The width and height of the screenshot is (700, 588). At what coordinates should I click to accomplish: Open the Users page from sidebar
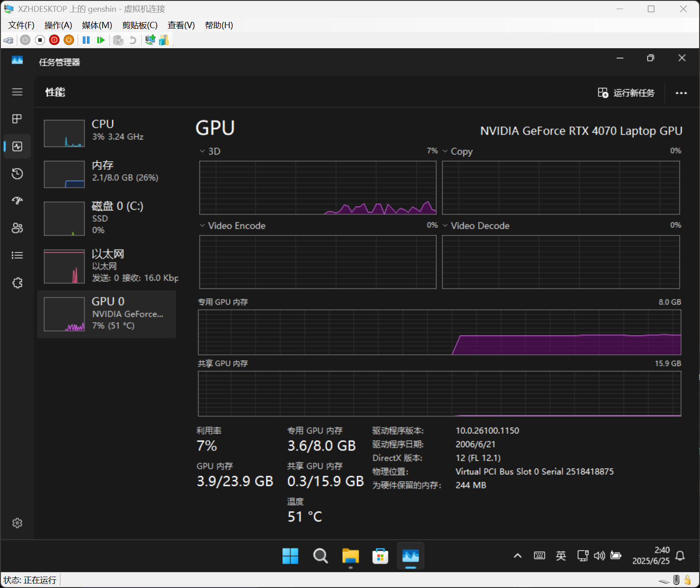point(17,228)
